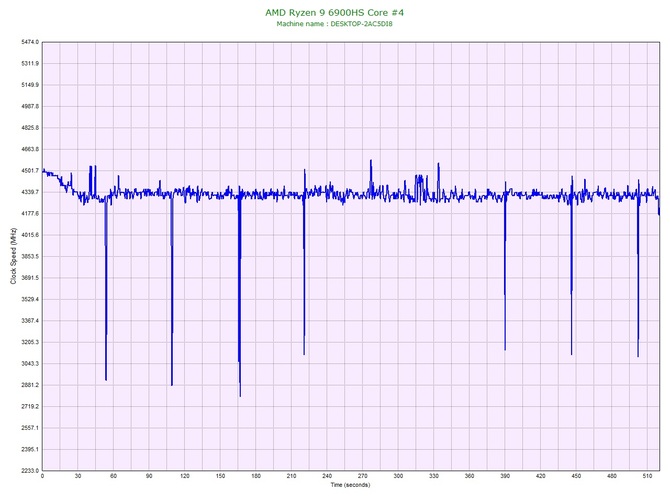
Task: Click the 330 tick on time axis
Action: pos(434,476)
